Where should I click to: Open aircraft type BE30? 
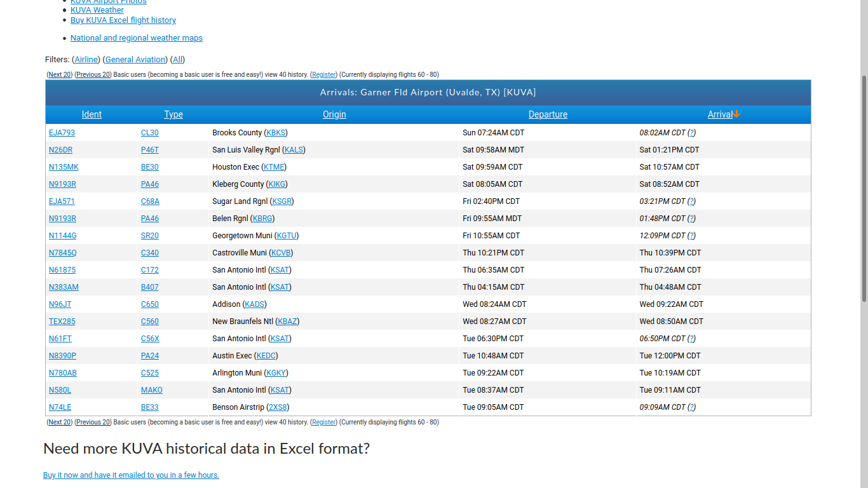coord(150,167)
